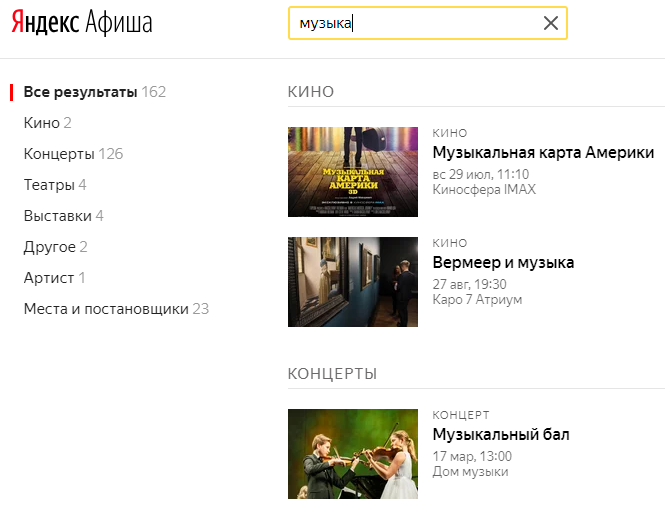
Task: Open 'Места и постановщики' results
Action: (x=106, y=309)
